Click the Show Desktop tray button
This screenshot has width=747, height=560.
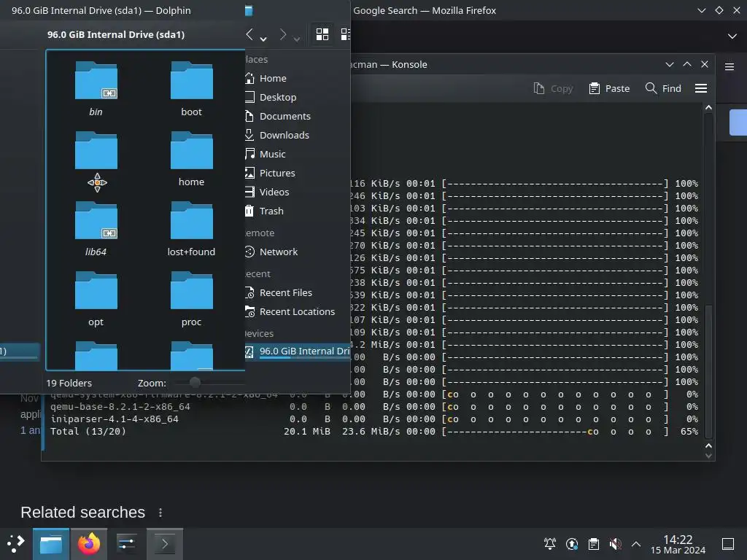(x=728, y=544)
